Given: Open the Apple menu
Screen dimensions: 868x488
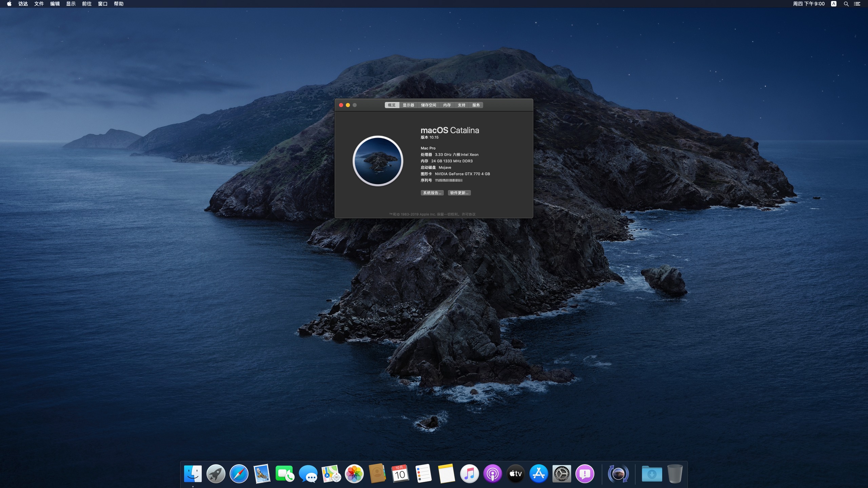Looking at the screenshot, I should (9, 4).
